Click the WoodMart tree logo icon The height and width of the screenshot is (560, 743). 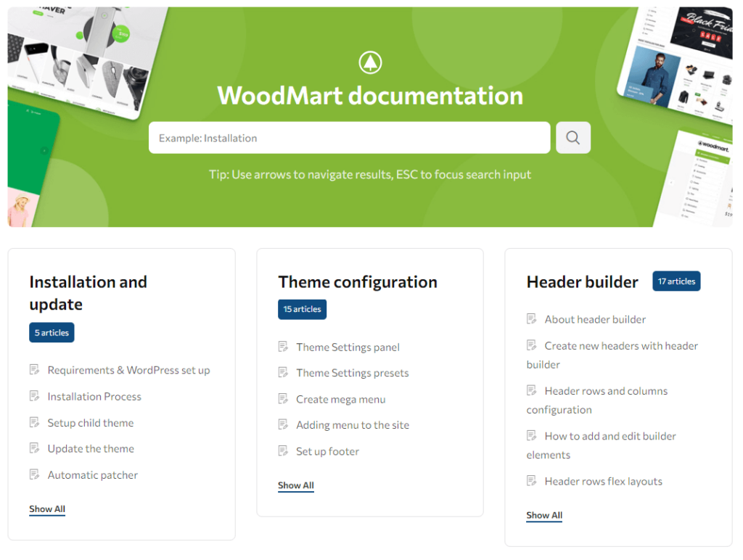[370, 62]
